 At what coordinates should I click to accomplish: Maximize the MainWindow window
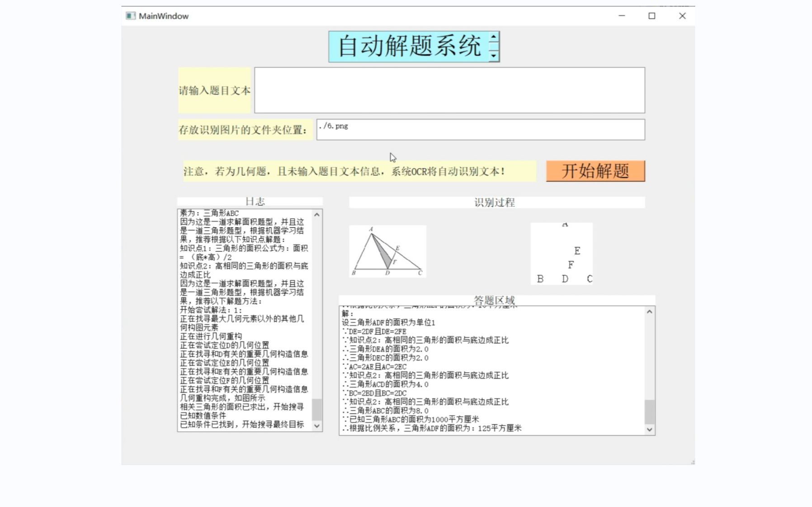(x=652, y=16)
